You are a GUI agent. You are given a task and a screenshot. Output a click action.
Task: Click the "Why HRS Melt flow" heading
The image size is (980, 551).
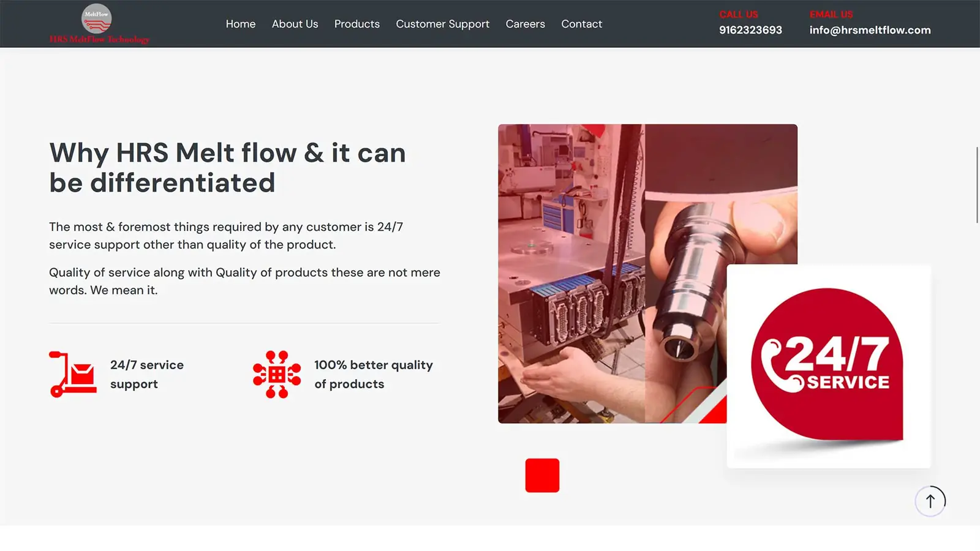coord(227,168)
